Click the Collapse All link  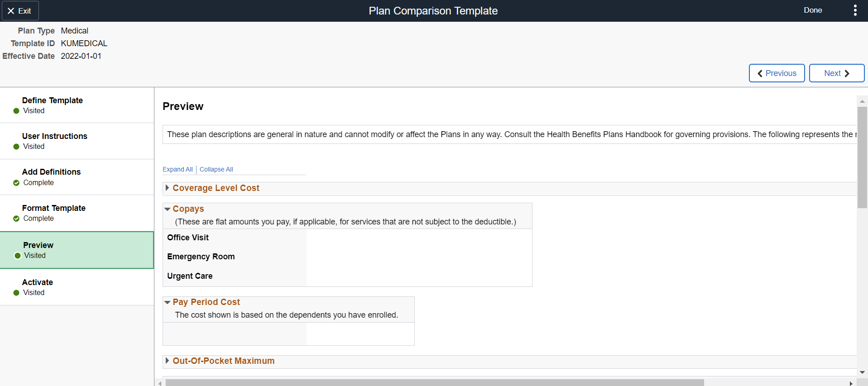[x=216, y=169]
